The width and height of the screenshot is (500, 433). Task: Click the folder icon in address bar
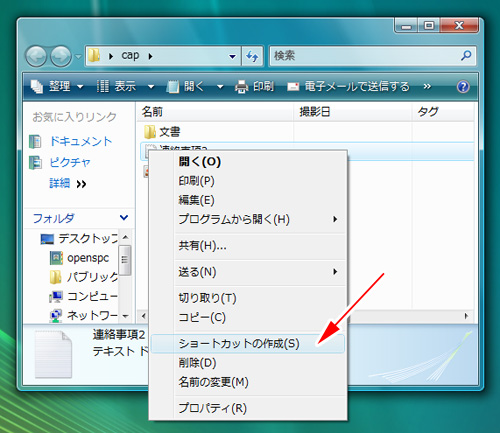pyautogui.click(x=94, y=56)
